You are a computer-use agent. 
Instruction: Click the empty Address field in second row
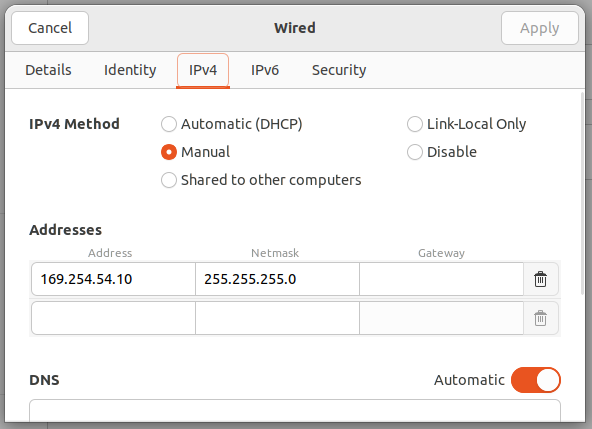pyautogui.click(x=113, y=318)
